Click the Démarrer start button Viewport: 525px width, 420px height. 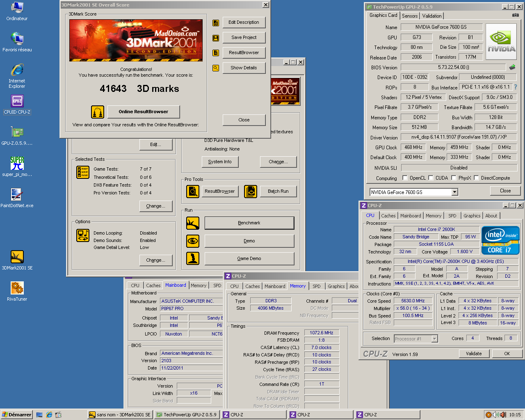17,415
